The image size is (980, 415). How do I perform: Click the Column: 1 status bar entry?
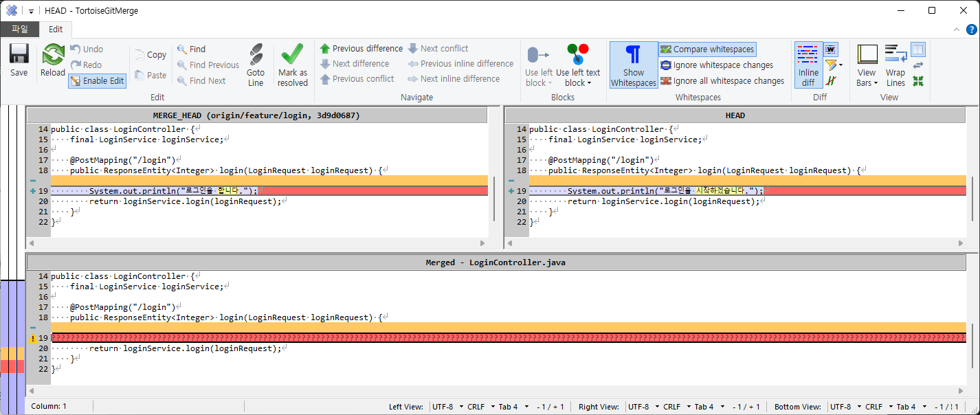pos(49,407)
